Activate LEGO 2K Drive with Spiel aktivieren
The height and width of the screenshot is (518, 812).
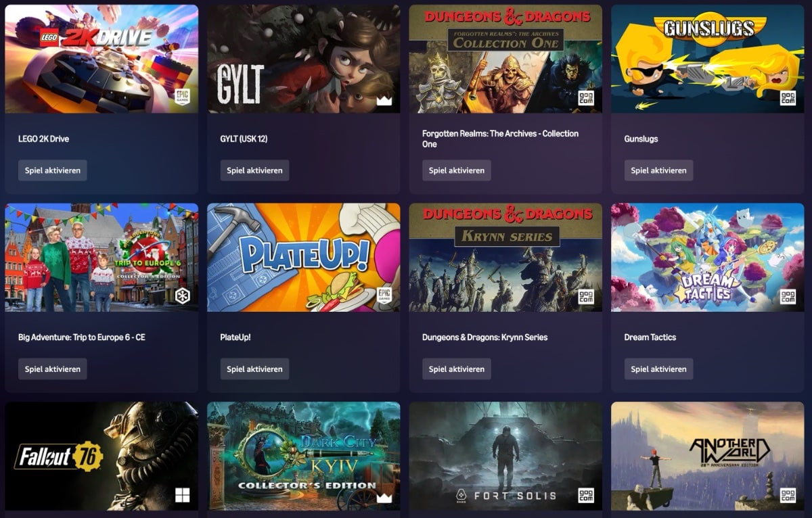(53, 170)
